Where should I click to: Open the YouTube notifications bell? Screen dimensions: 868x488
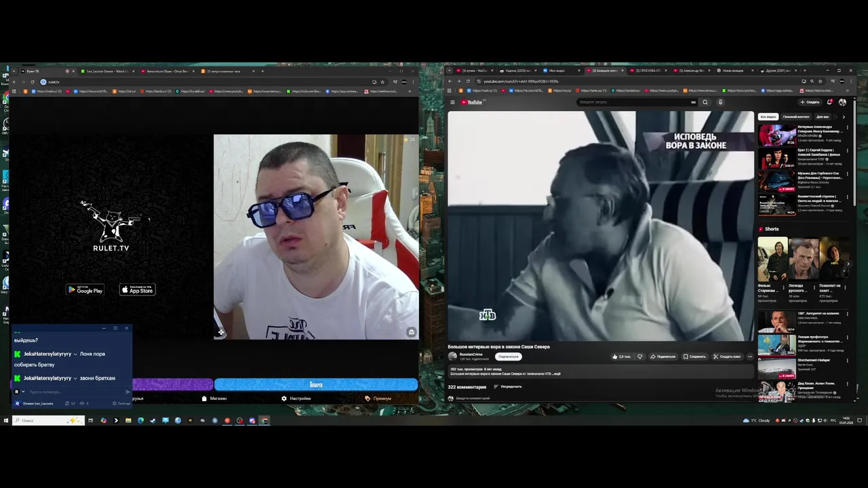click(x=829, y=102)
